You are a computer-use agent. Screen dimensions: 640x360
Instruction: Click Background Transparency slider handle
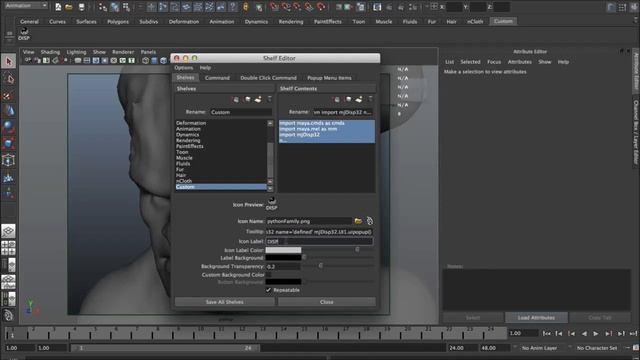320,266
